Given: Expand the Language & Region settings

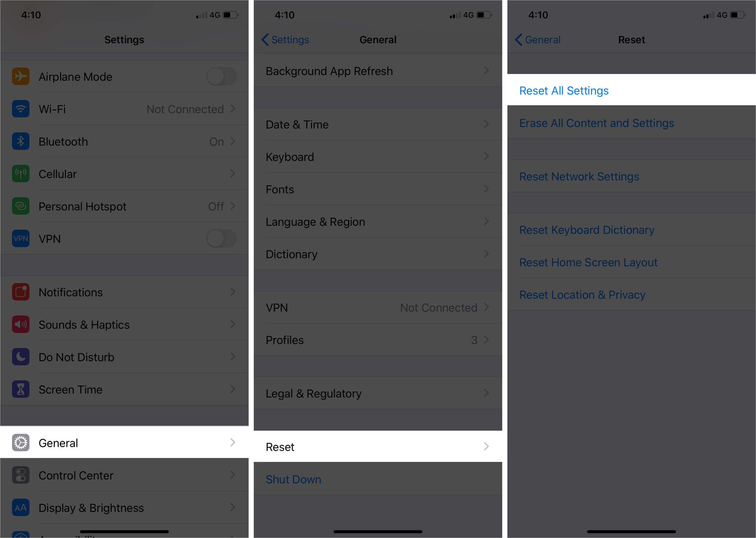Looking at the screenshot, I should click(x=377, y=222).
